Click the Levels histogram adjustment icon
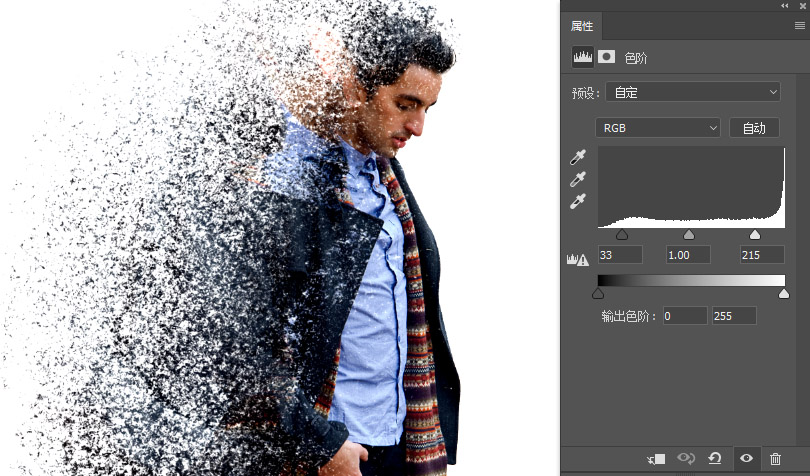 tap(583, 57)
